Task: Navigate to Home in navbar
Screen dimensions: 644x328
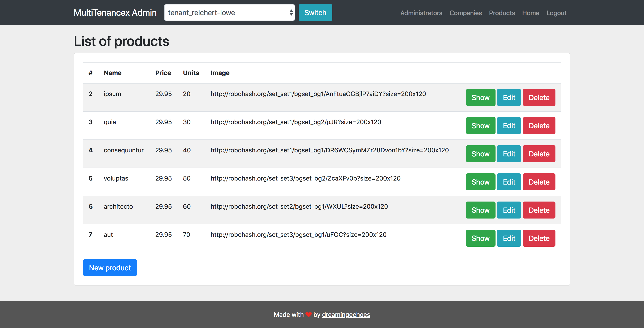Action: (530, 13)
